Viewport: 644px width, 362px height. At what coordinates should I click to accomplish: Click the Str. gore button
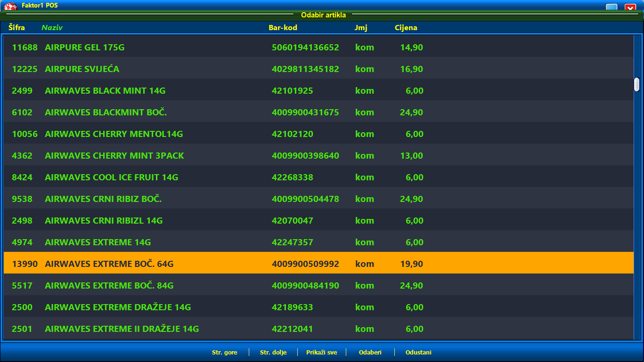tap(224, 352)
